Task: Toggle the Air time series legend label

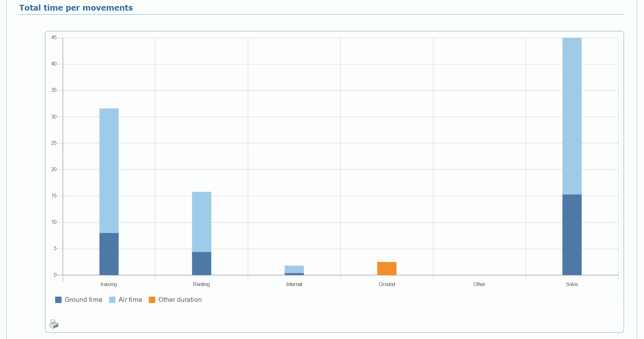Action: tap(130, 300)
